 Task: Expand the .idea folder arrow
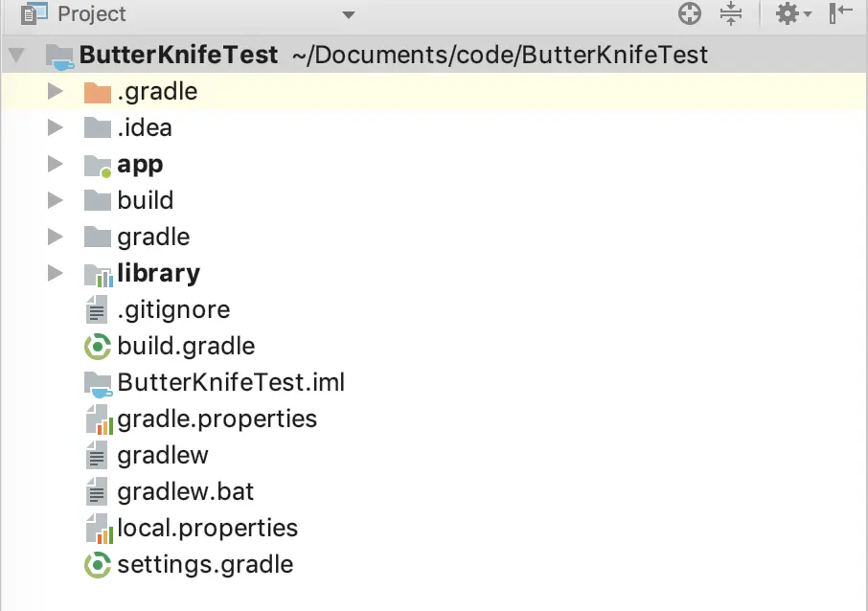(x=55, y=128)
